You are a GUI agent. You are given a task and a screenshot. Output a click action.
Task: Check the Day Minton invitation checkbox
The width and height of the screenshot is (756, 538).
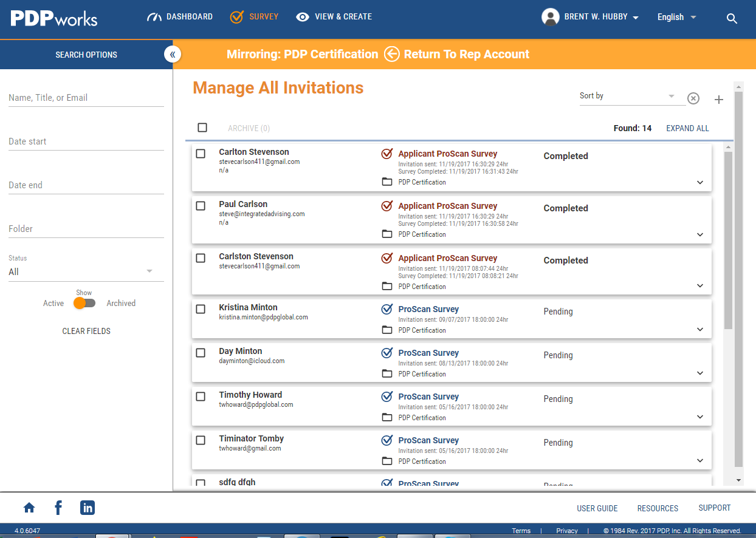201,353
